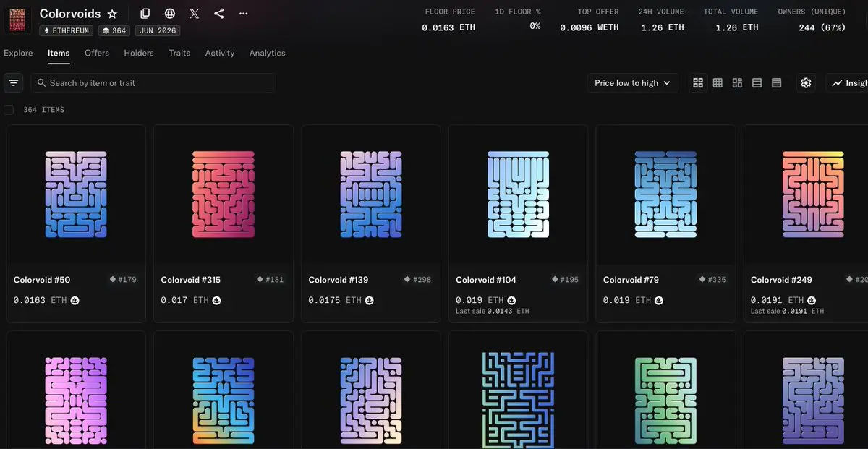This screenshot has width=868, height=449.
Task: Click marketplace icon beside 0.0191 ETH
Action: (812, 300)
